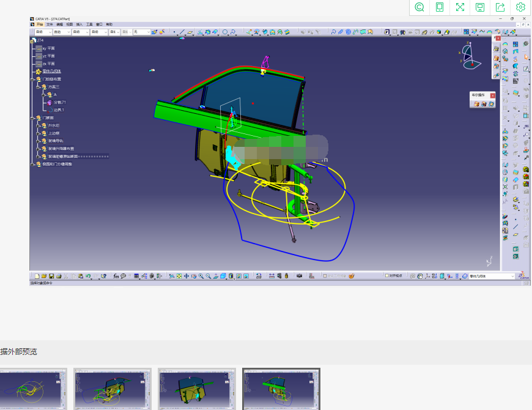Click the Fit All In view icon
Image resolution: width=532 pixels, height=410 pixels.
pos(179,276)
